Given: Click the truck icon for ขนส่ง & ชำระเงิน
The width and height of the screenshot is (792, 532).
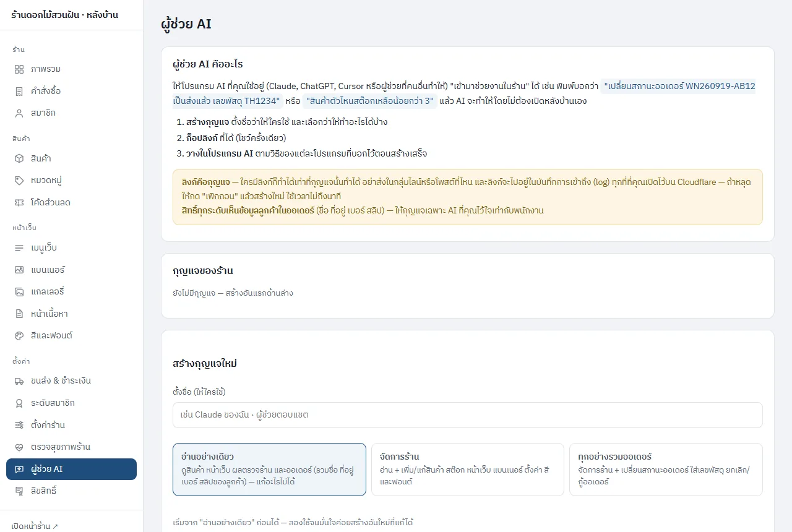Looking at the screenshot, I should coord(19,380).
